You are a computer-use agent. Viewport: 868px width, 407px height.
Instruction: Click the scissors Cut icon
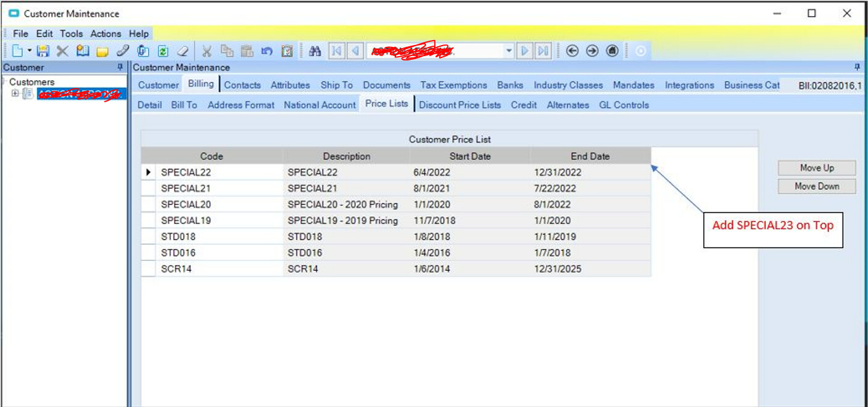[207, 51]
